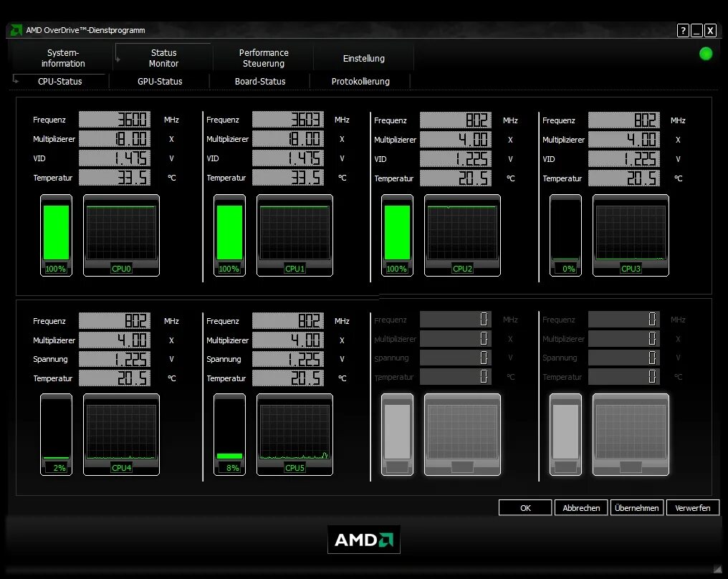The width and height of the screenshot is (728, 579).
Task: Click the 3600 MHz frequency readout
Action: [x=115, y=120]
